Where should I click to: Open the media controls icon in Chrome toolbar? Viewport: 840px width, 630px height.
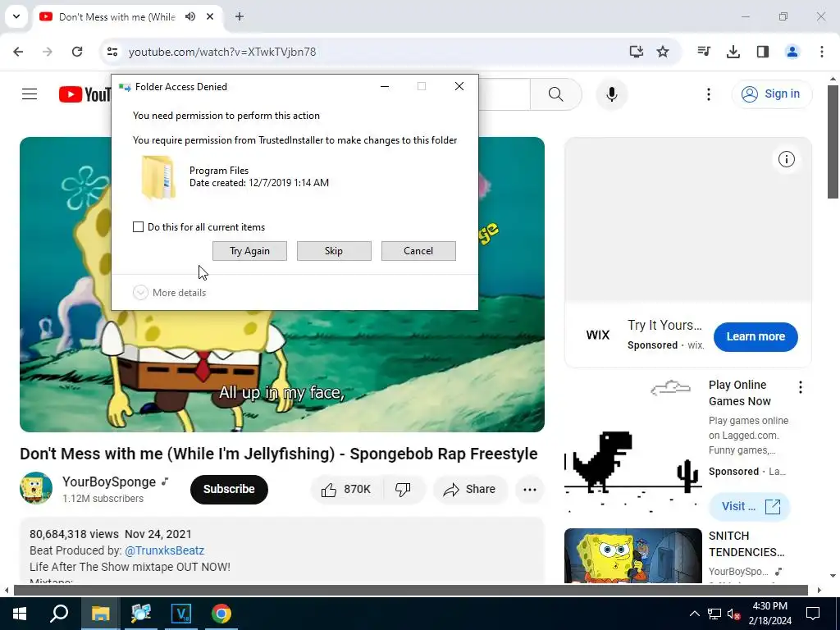click(704, 52)
